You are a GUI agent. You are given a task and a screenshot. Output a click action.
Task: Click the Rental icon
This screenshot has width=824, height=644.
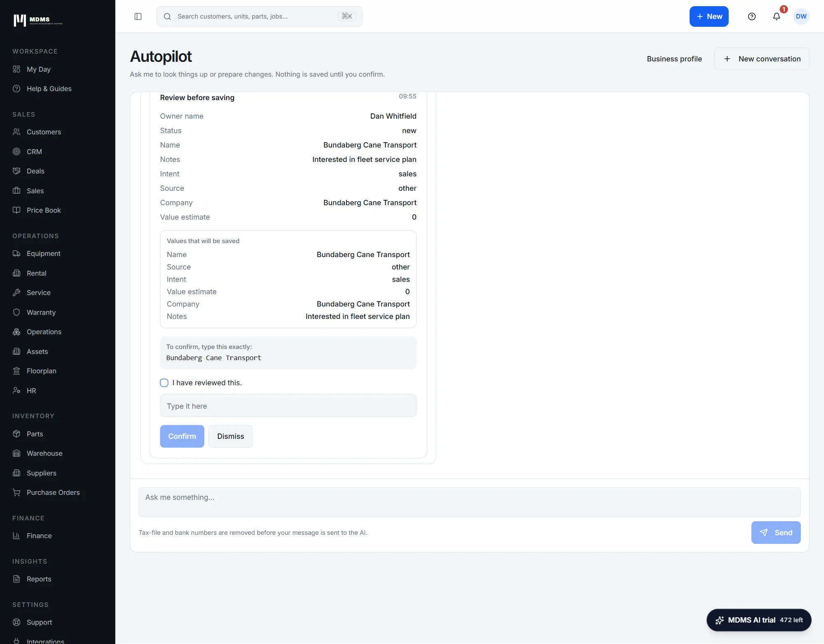click(16, 273)
